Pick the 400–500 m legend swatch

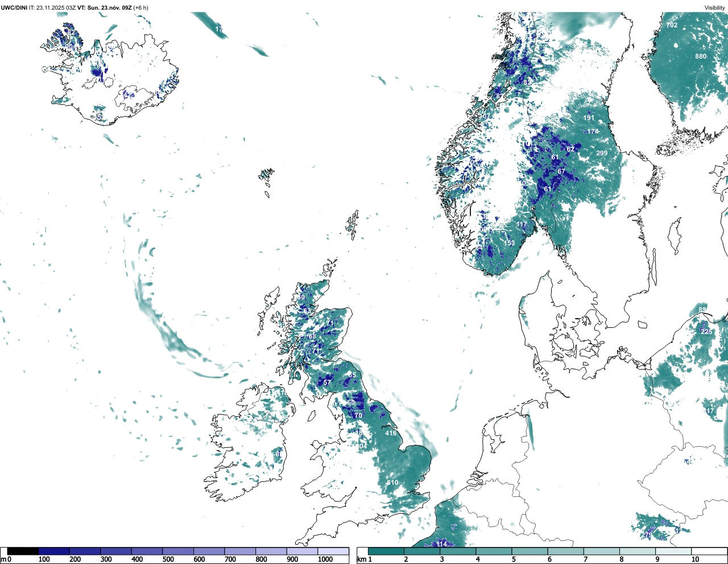(147, 551)
